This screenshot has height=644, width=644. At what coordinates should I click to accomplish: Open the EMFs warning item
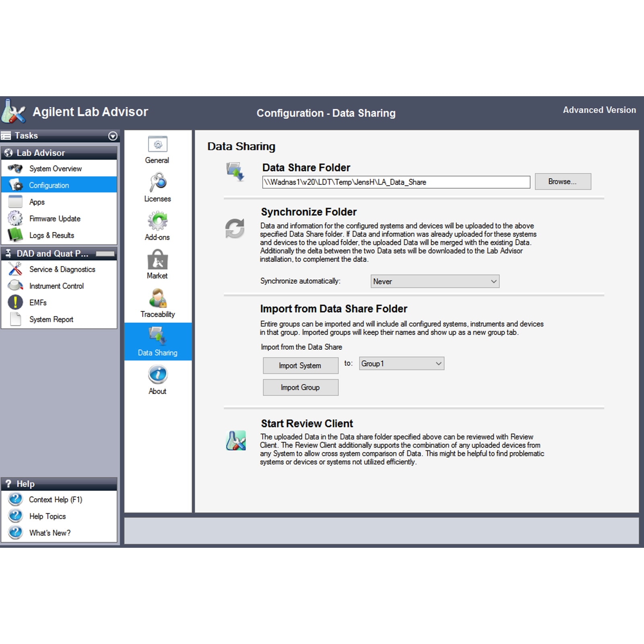(x=38, y=303)
